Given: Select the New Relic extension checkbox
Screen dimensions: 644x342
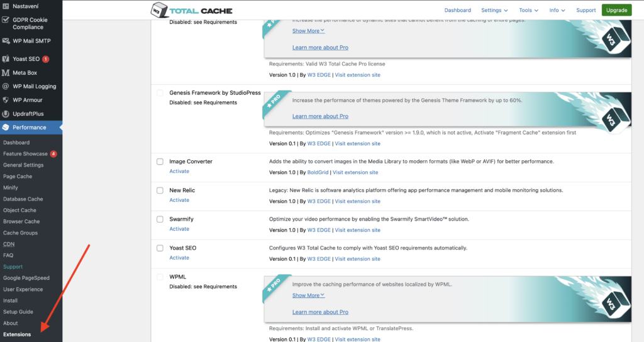Looking at the screenshot, I should (x=160, y=190).
